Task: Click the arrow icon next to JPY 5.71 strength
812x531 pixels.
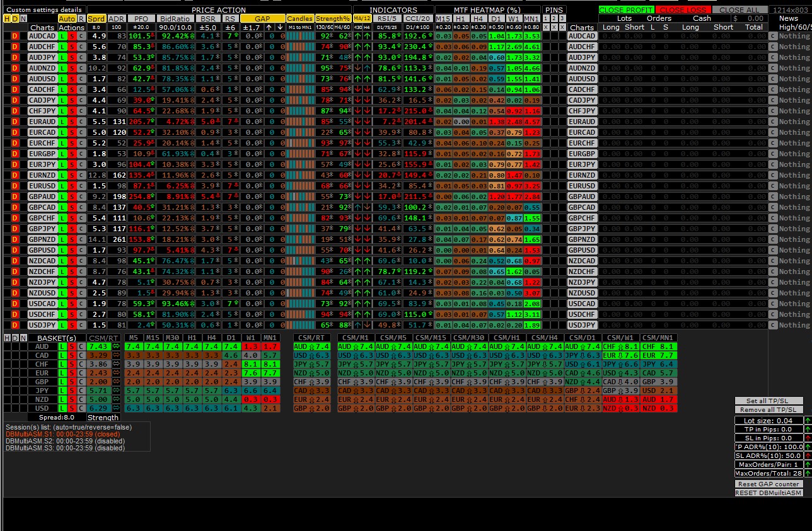Action: click(x=116, y=391)
